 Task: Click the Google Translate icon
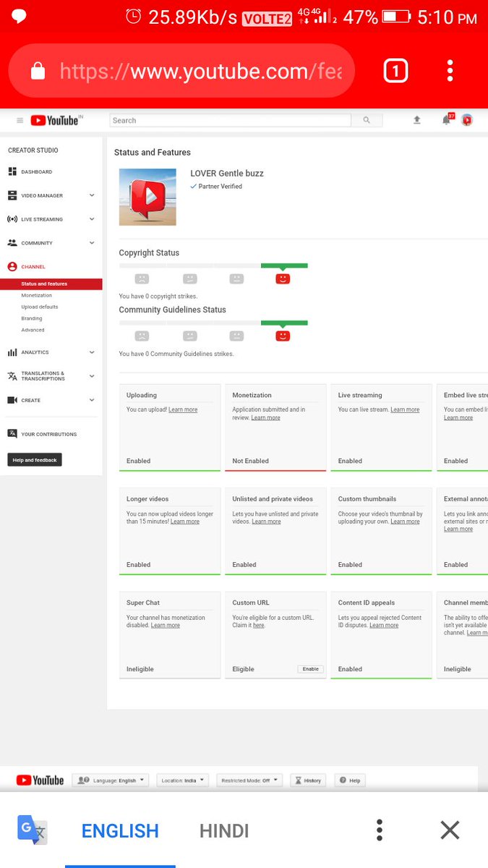[33, 830]
